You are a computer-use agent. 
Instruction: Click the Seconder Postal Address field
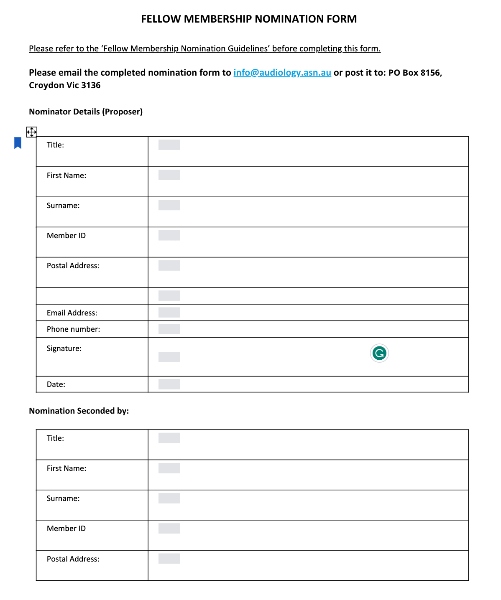click(169, 559)
